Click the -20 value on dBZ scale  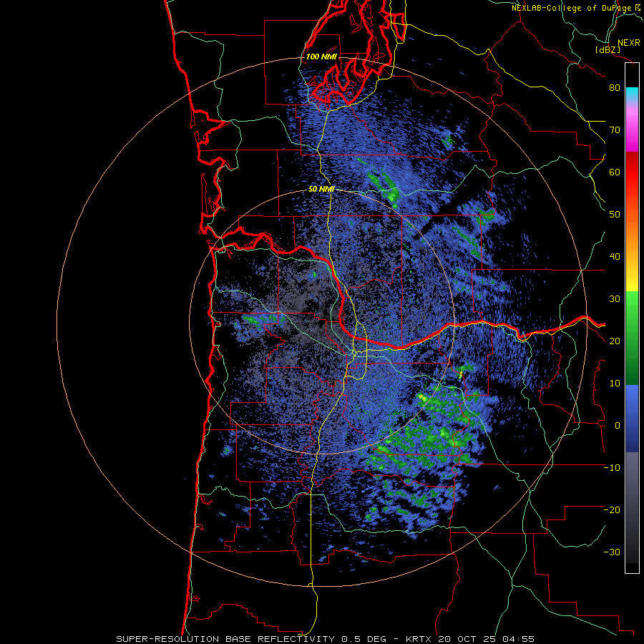612,509
